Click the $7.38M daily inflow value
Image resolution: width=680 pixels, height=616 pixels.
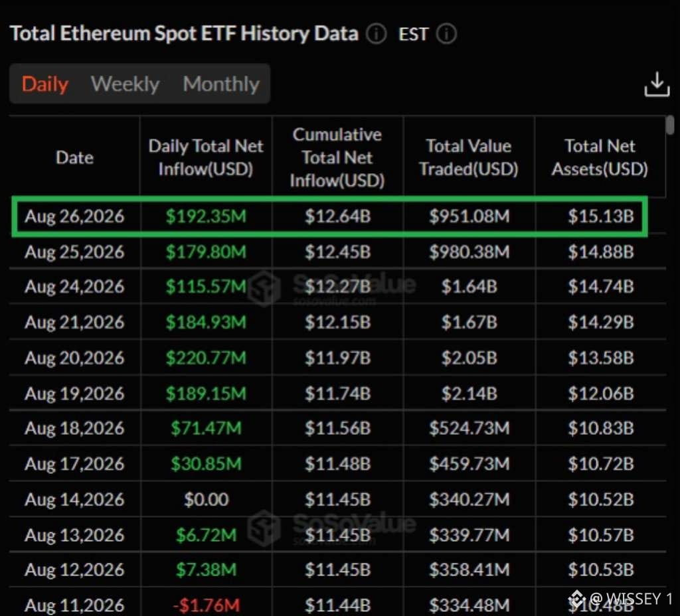(x=206, y=570)
